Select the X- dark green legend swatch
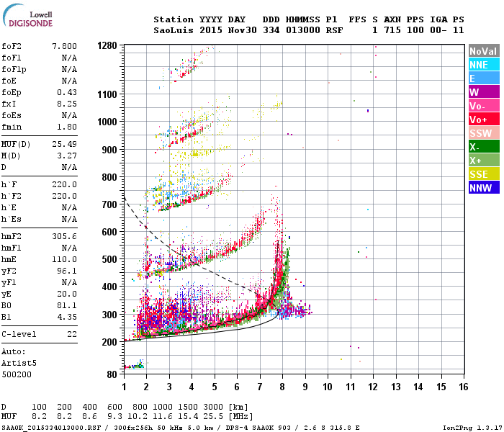This screenshot has width=504, height=432. point(484,147)
